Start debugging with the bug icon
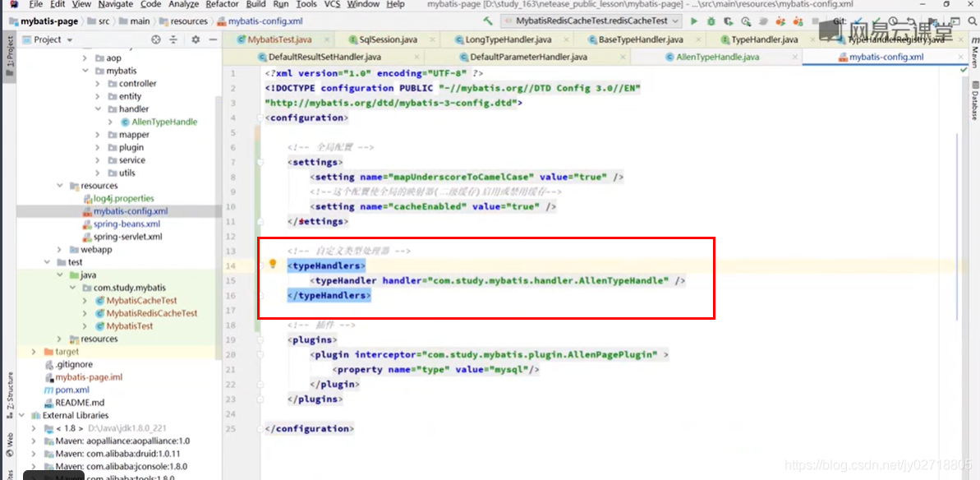This screenshot has width=980, height=480. [711, 21]
